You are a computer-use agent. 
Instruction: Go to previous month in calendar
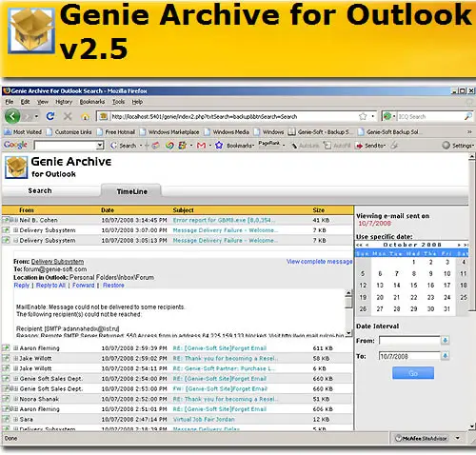tap(367, 245)
